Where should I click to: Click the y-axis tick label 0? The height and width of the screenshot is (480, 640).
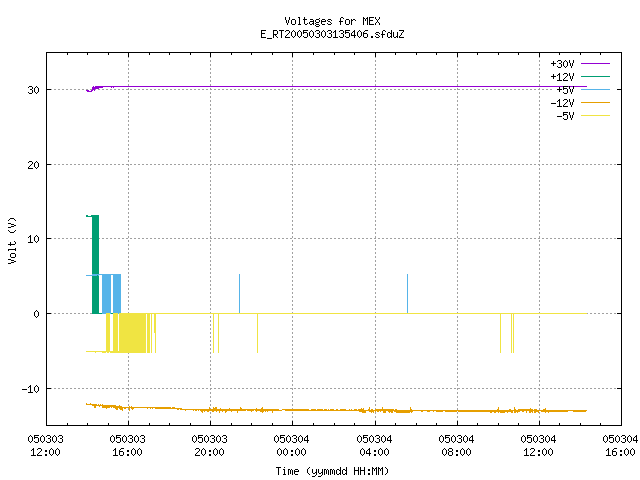pyautogui.click(x=36, y=314)
